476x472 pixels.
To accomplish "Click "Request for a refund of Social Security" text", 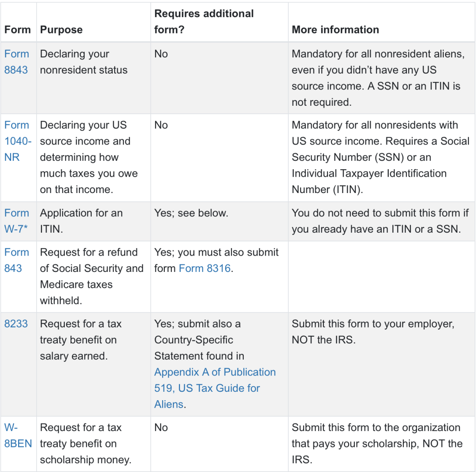I will click(92, 260).
